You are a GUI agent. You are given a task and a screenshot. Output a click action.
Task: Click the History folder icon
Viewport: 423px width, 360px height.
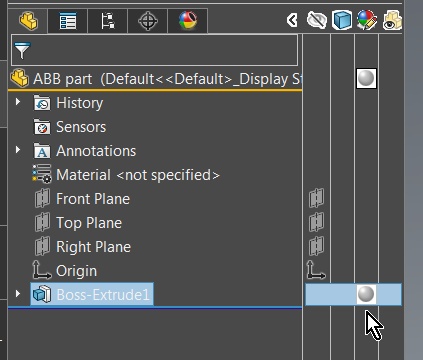(x=42, y=103)
